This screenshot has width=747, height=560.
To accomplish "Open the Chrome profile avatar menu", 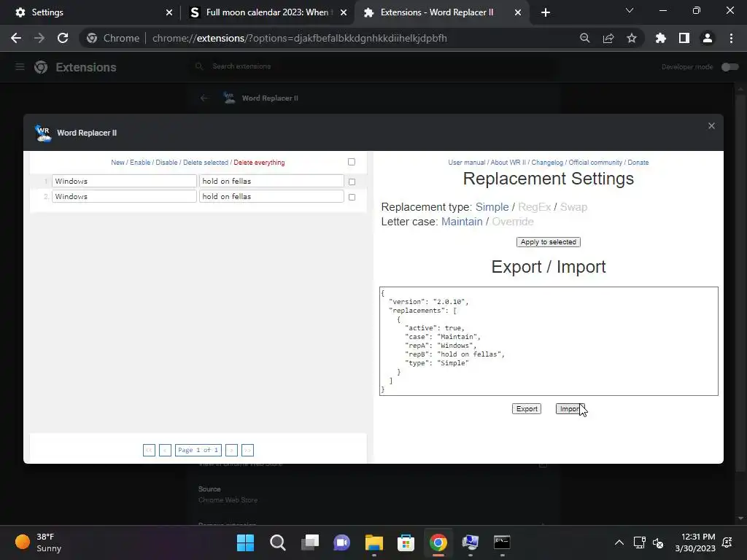I will pyautogui.click(x=708, y=38).
